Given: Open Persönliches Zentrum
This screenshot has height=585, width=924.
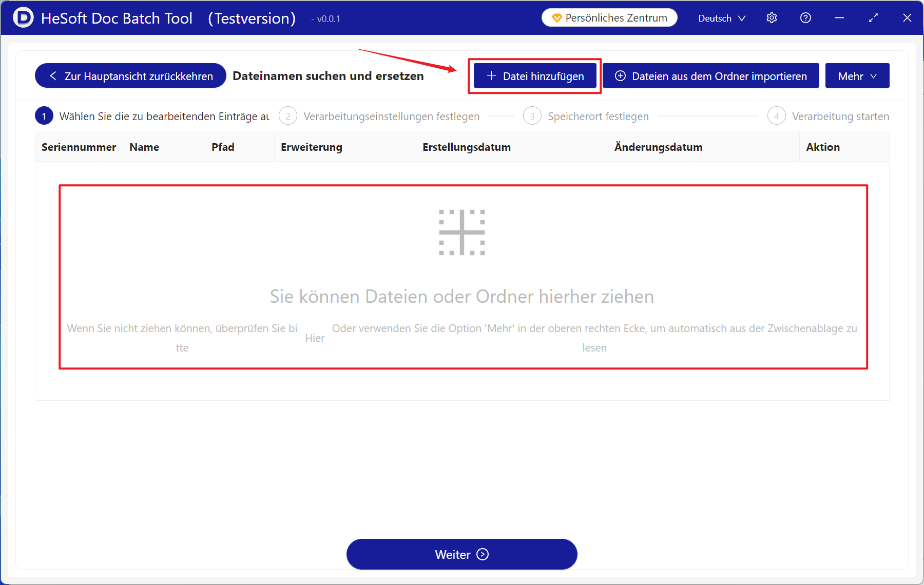Looking at the screenshot, I should 609,18.
